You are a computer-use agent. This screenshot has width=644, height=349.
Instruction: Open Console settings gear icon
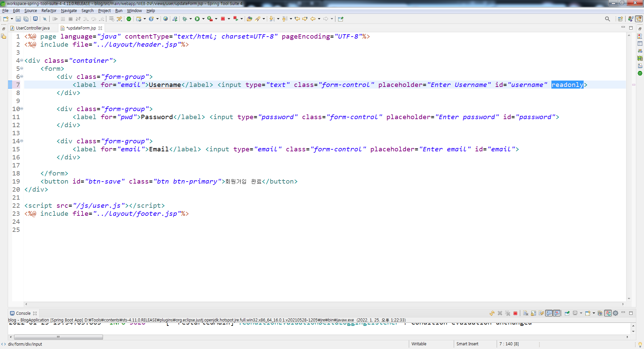click(x=615, y=313)
